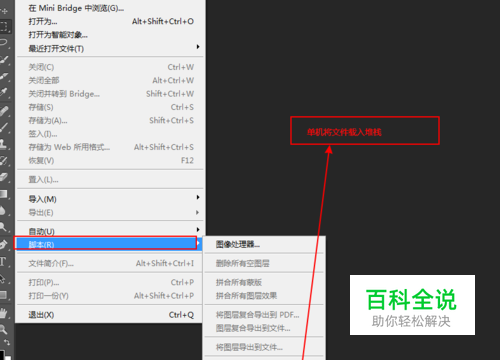Image resolution: width=500 pixels, height=360 pixels.
Task: Select the Rectangular Marquee tool
Action: (x=4, y=26)
